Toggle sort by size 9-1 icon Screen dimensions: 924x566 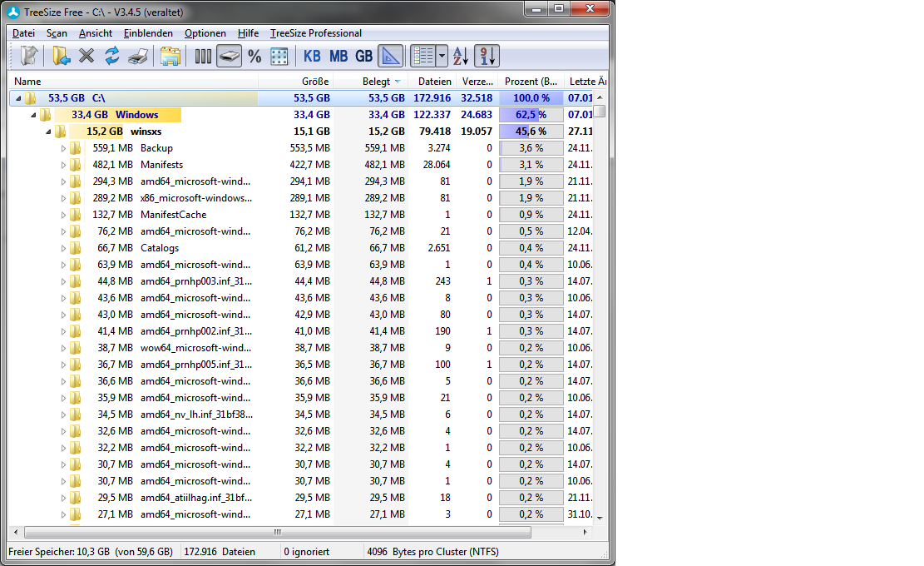(487, 56)
